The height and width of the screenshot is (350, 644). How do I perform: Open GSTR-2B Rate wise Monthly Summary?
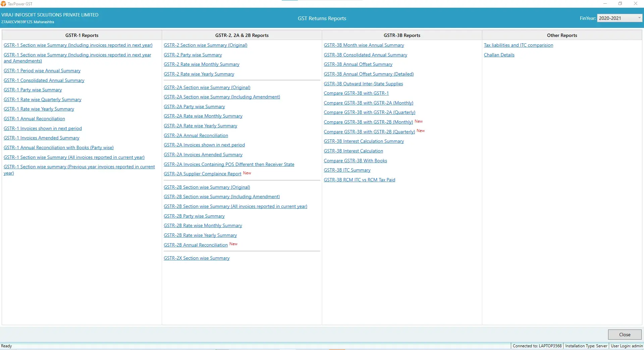click(203, 226)
